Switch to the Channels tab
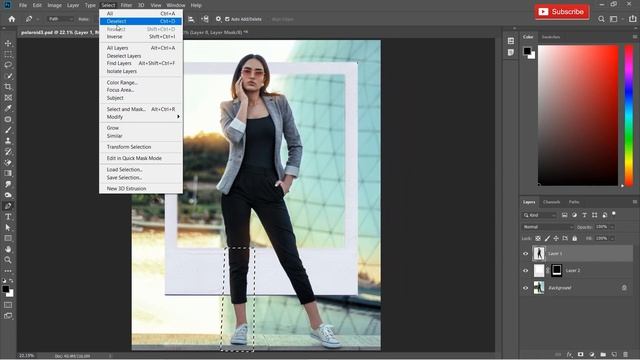The image size is (640, 360). point(551,202)
